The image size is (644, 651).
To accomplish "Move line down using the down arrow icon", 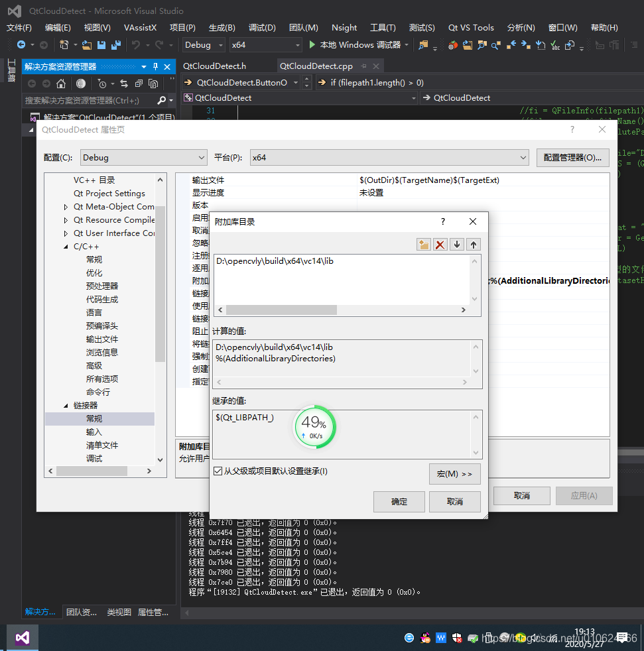I will point(456,244).
